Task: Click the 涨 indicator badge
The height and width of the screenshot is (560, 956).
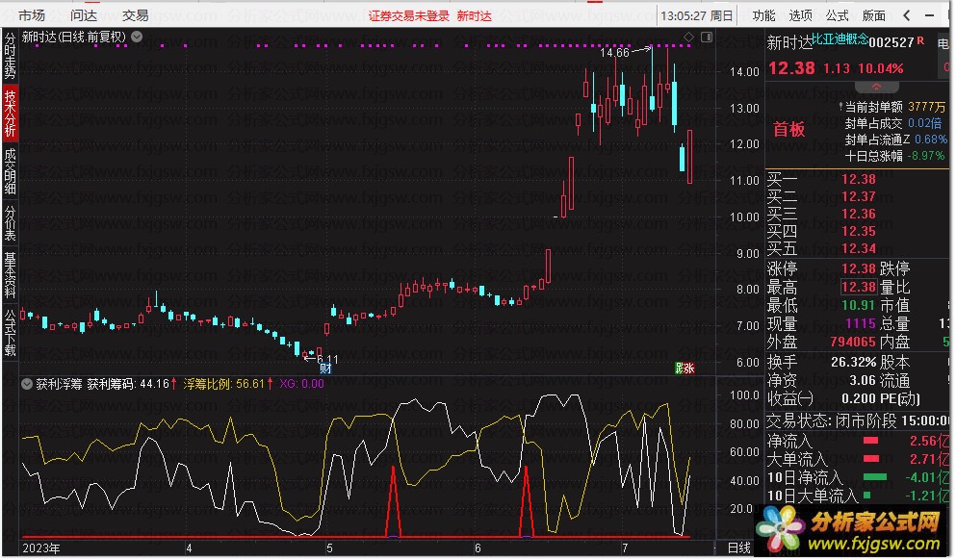Action: pyautogui.click(x=689, y=369)
